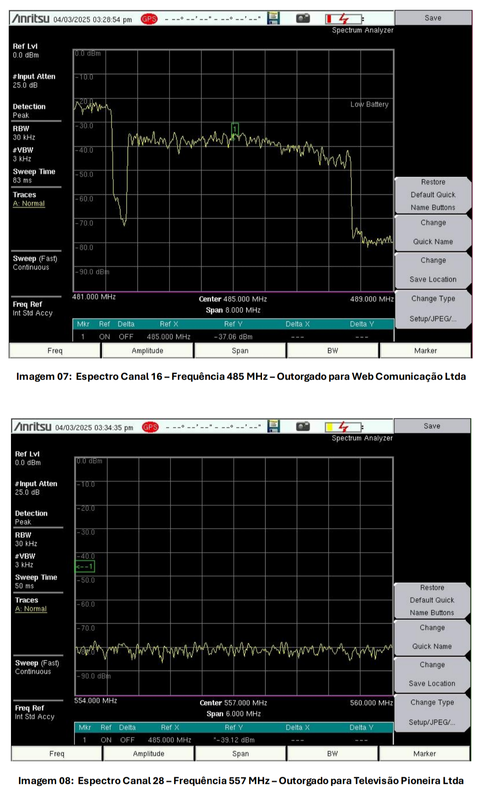The image size is (482, 800).
Task: Click marker value '-39.12 dBm' in the table
Action: tap(234, 740)
